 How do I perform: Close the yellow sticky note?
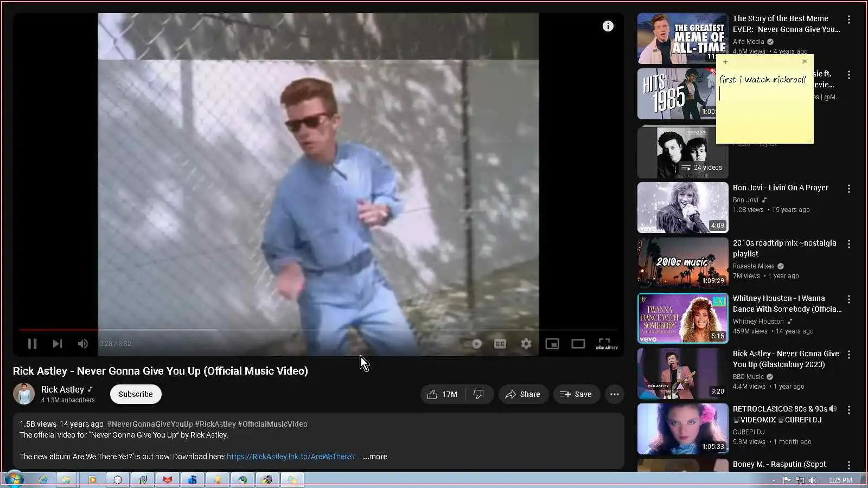805,62
